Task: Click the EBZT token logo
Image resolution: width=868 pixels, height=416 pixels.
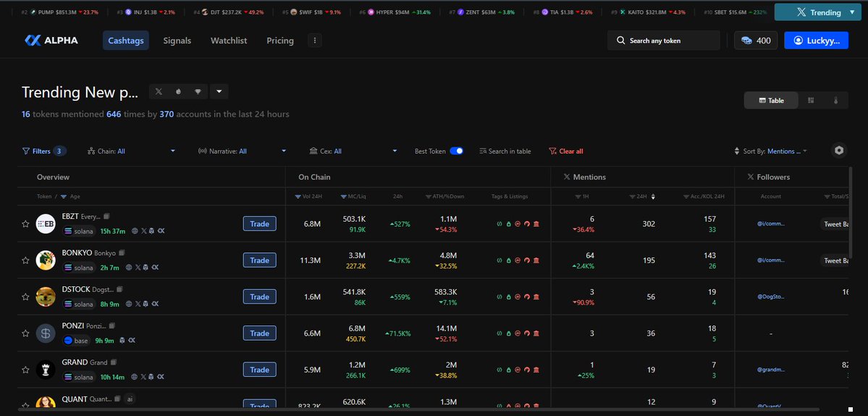Action: coord(46,224)
